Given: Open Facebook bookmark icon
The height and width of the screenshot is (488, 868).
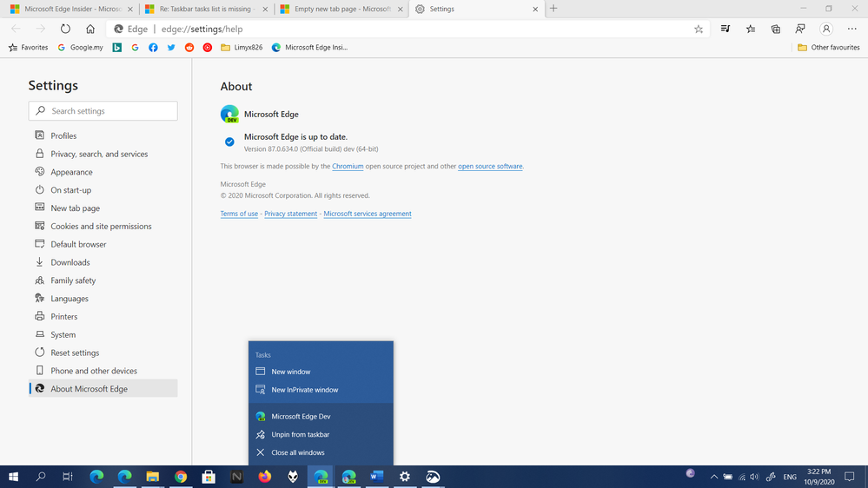Looking at the screenshot, I should [x=153, y=48].
